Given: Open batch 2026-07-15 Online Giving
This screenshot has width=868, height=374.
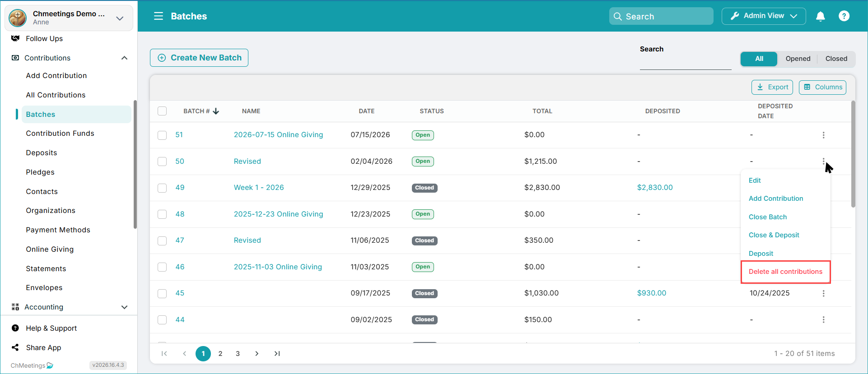Looking at the screenshot, I should click(x=278, y=134).
